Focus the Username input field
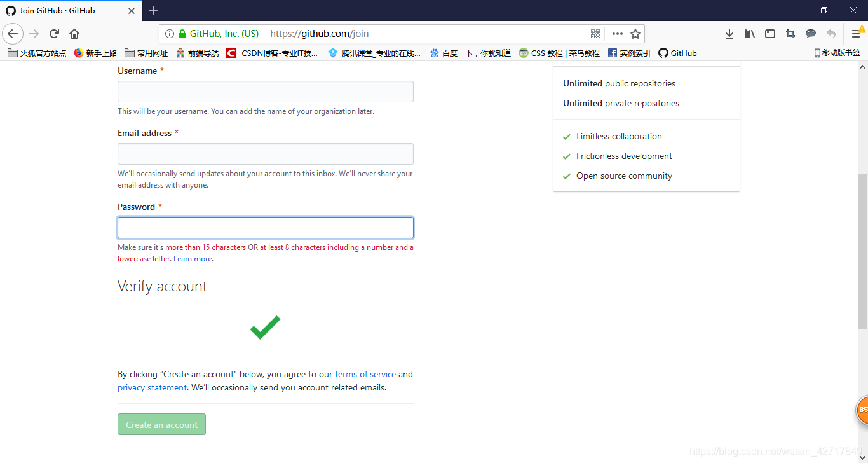This screenshot has height=463, width=868. click(266, 92)
